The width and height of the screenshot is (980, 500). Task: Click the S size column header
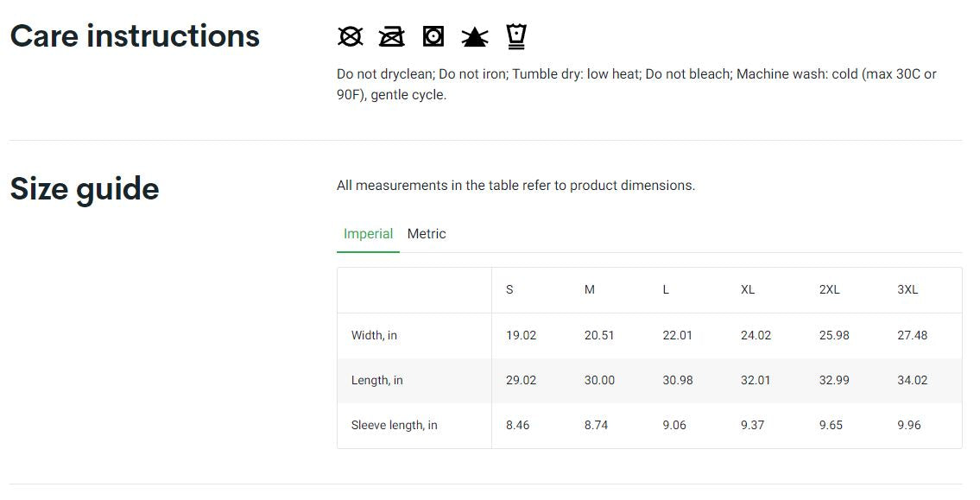(509, 290)
